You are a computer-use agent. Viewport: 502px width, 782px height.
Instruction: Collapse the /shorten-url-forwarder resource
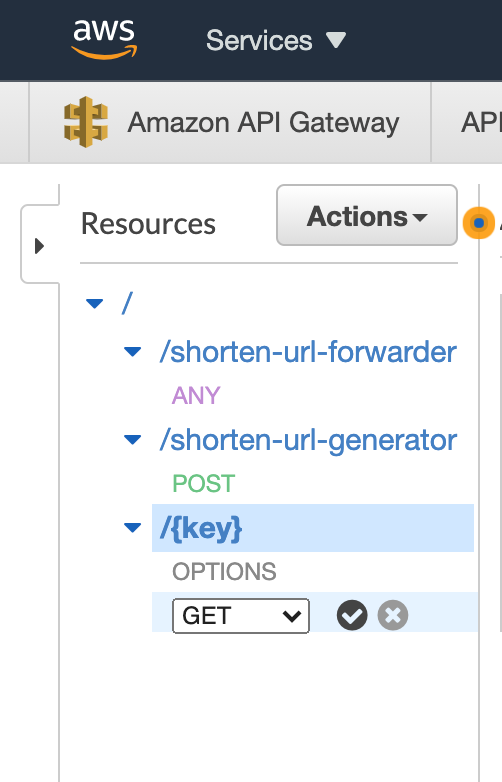[x=132, y=352]
